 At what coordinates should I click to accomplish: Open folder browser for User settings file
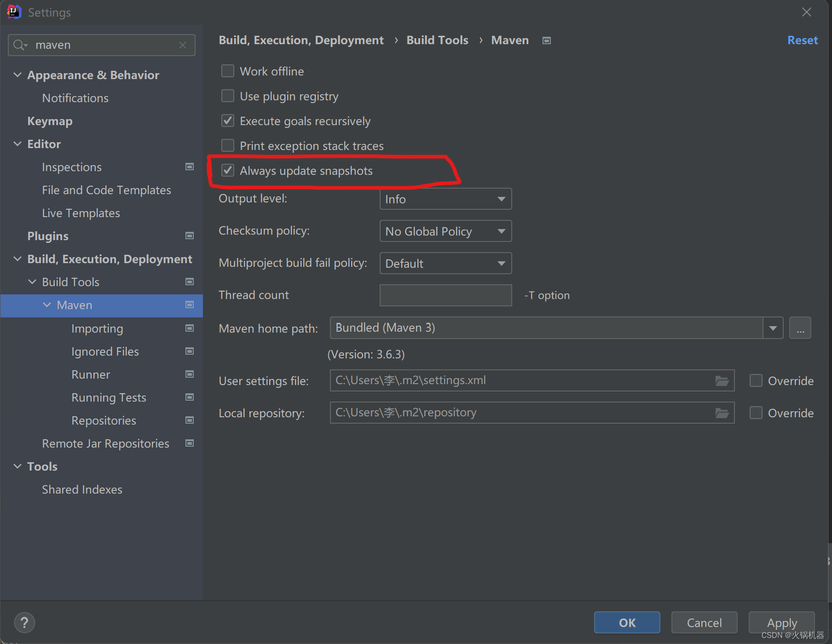click(722, 380)
